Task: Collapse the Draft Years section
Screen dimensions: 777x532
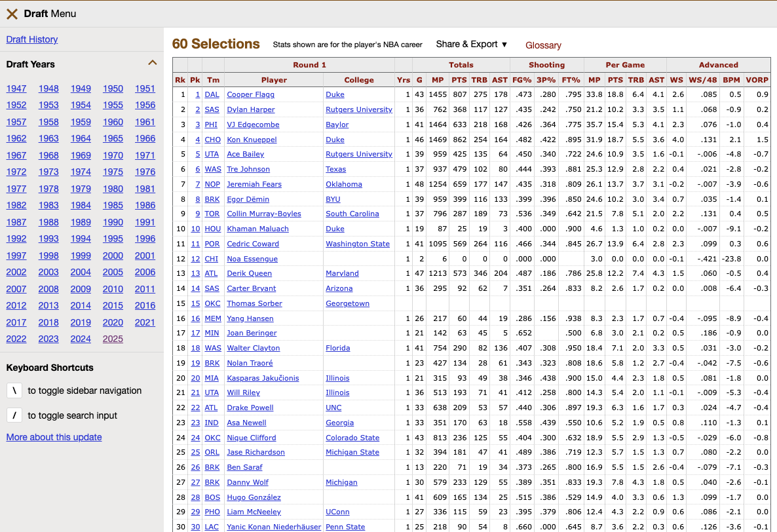Action: point(153,63)
